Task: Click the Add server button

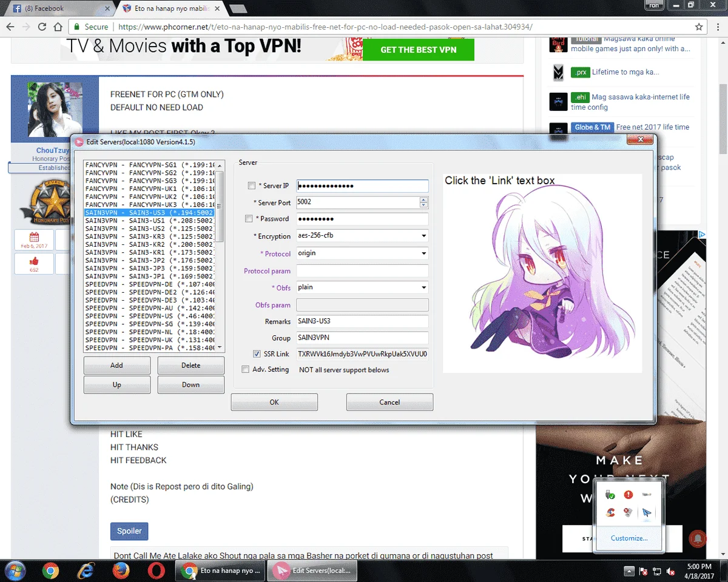Action: (116, 365)
